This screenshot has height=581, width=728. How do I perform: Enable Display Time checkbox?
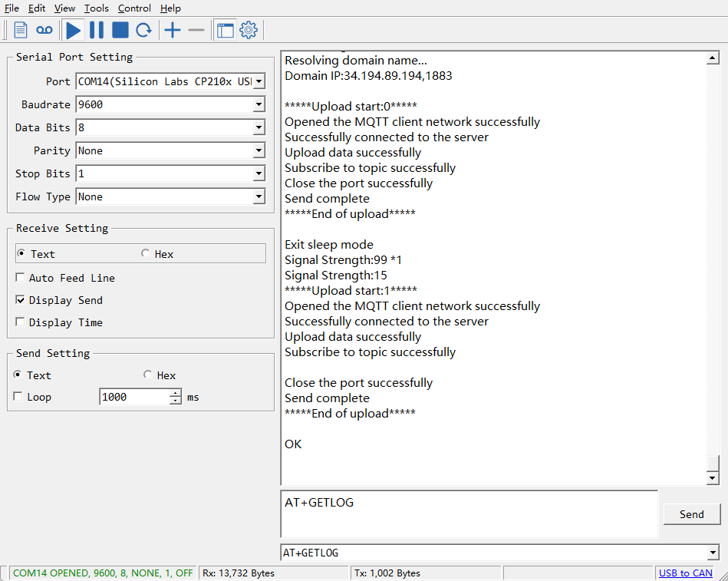point(20,322)
